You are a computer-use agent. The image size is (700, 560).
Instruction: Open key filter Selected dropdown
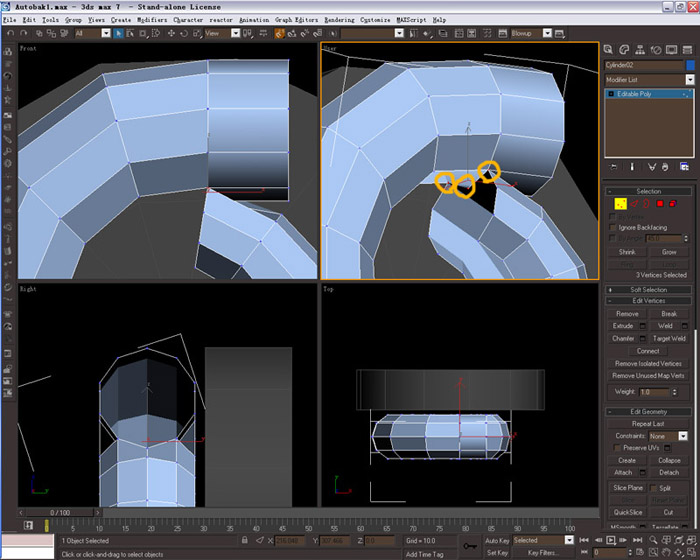click(543, 540)
